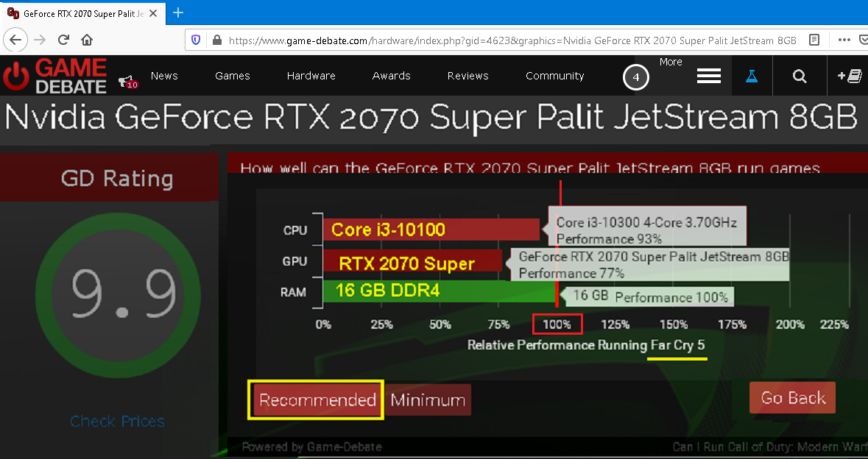Click the 16 GB DDR4 RAM bar

click(440, 291)
